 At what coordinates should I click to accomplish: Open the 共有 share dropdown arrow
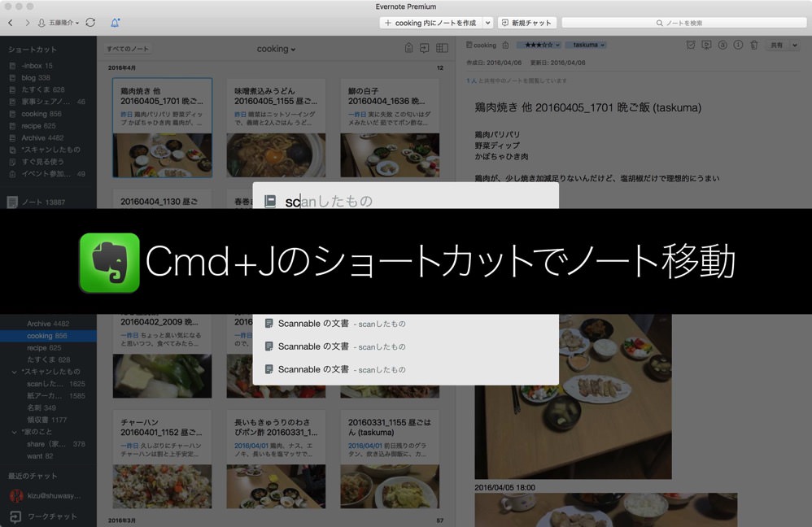click(795, 46)
